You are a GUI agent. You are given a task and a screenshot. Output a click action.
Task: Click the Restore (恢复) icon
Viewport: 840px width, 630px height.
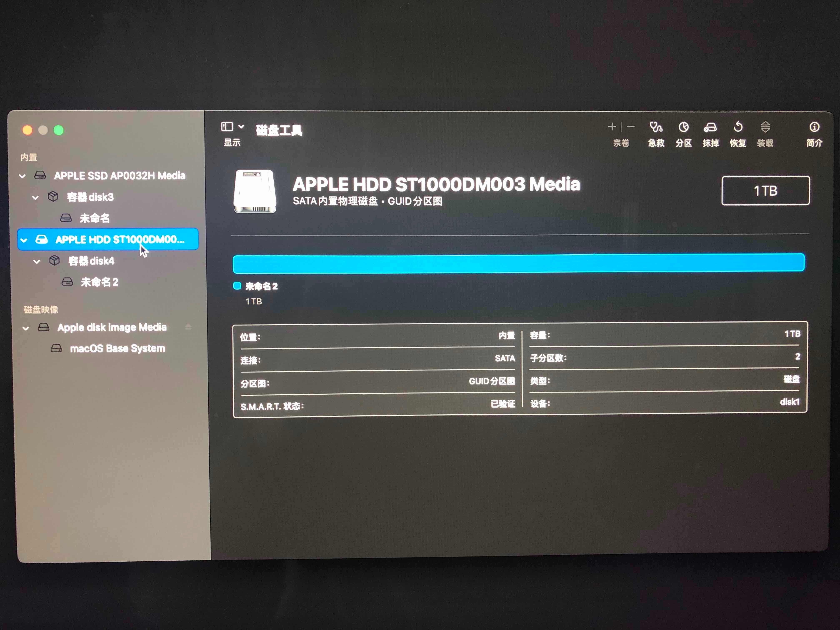pos(738,127)
